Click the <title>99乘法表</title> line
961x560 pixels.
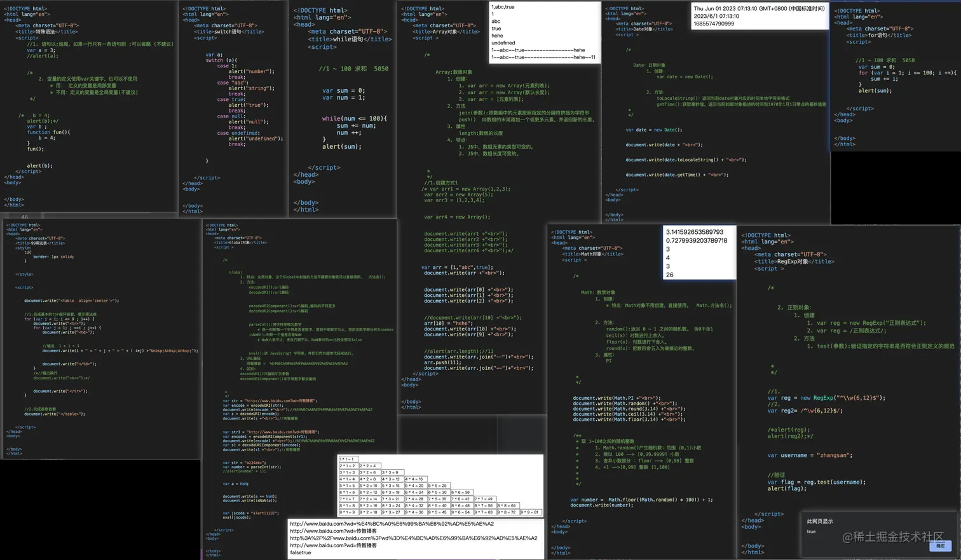click(40, 243)
